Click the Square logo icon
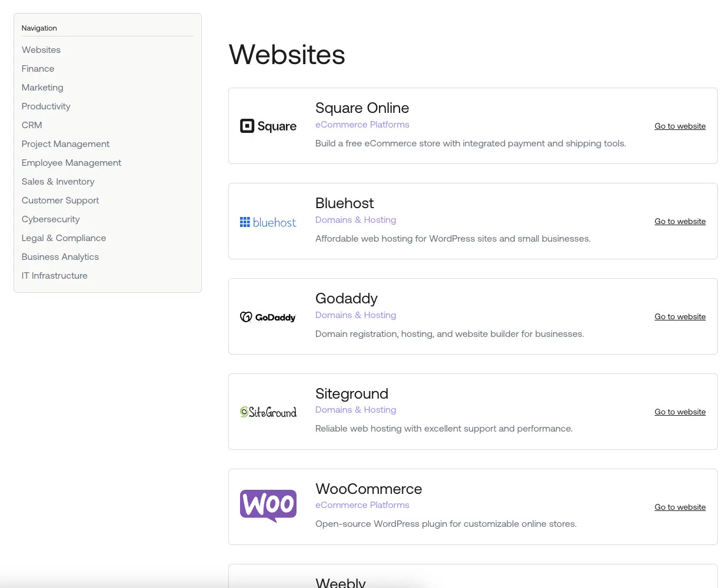Viewport: 726px width, 588px height. [x=268, y=126]
